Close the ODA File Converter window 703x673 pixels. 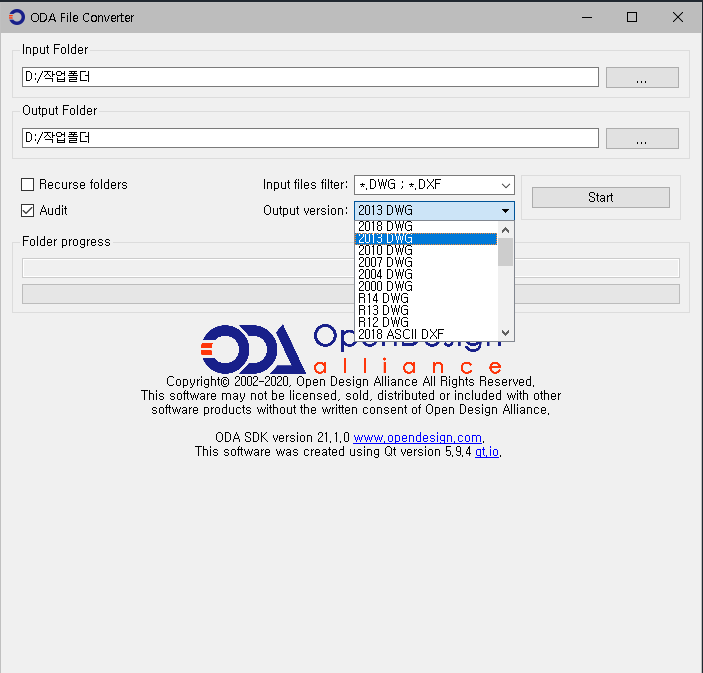pos(678,17)
